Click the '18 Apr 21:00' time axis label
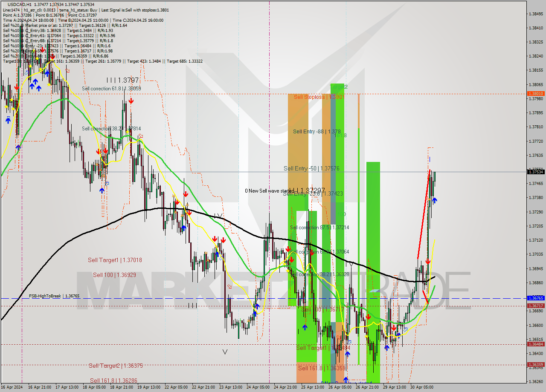Image resolution: width=546 pixels, height=392 pixels. (122, 387)
